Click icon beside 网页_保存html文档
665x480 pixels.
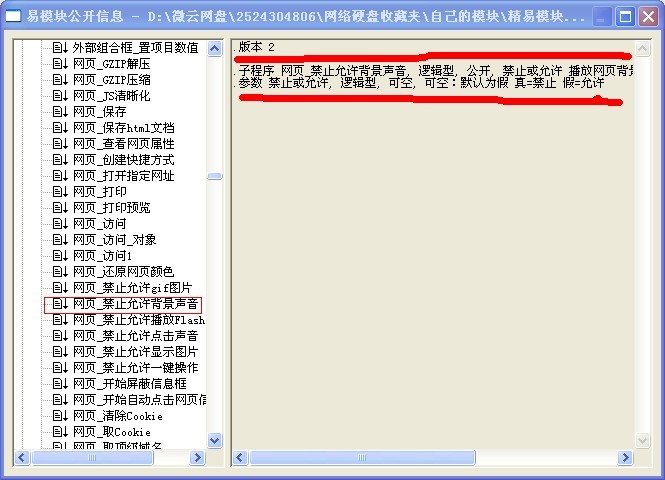(x=60, y=128)
